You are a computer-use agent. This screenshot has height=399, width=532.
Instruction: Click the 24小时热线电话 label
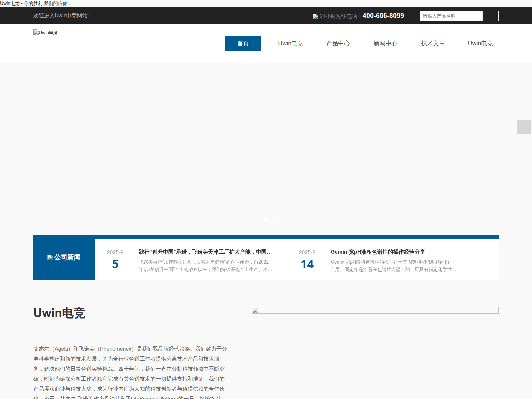(x=340, y=16)
